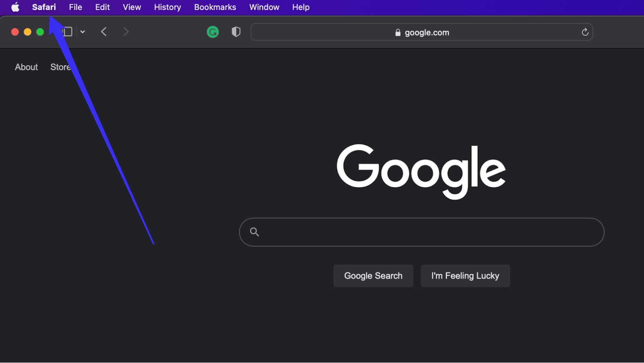Toggle the Safari sidebar
644x363 pixels.
[x=67, y=31]
